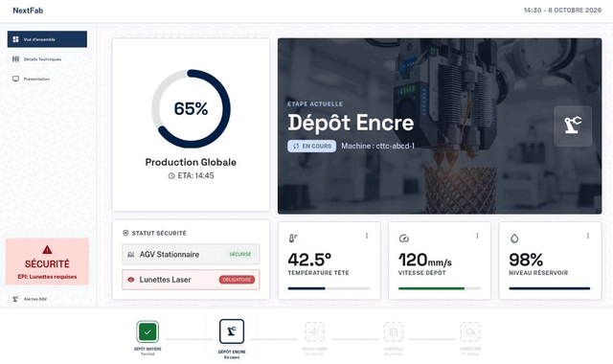Click the NextFab logo
Image resolution: width=613 pixels, height=364 pixels.
(x=28, y=11)
